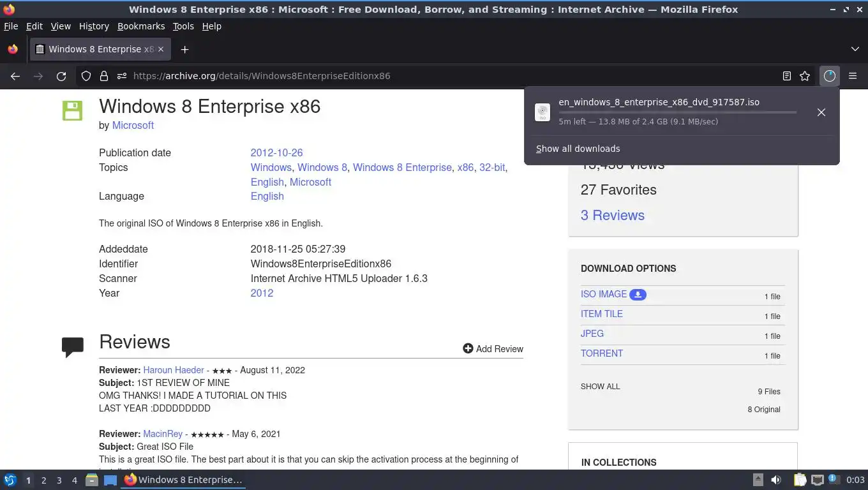
Task: Click the Firefox taskbar window button
Action: tap(184, 480)
